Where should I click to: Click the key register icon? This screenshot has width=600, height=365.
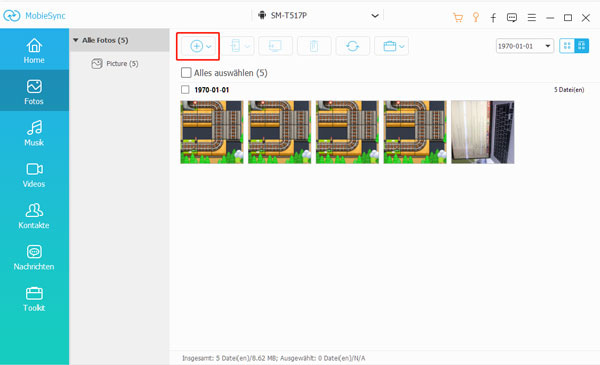476,17
